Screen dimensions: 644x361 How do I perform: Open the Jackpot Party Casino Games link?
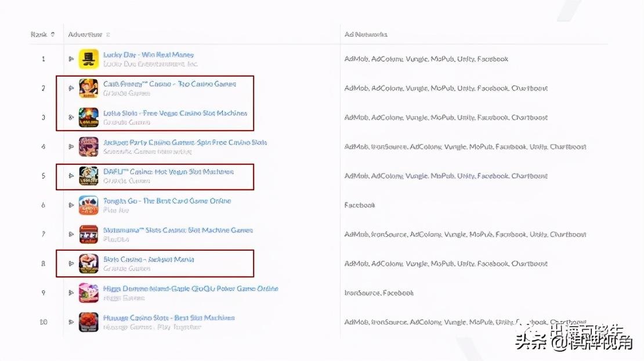pyautogui.click(x=185, y=143)
